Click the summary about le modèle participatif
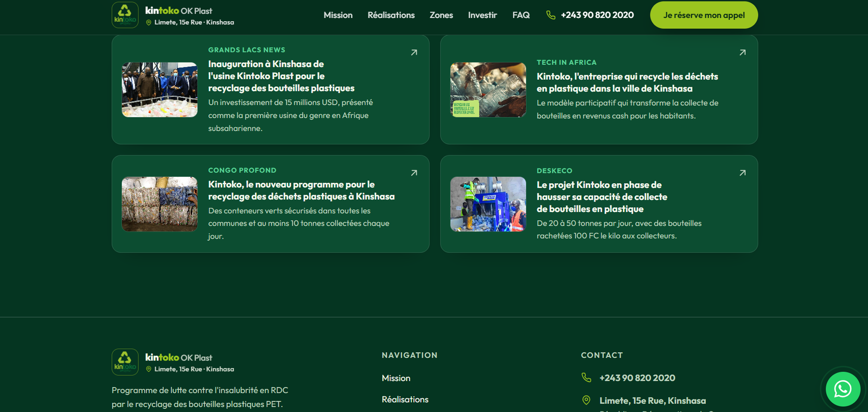This screenshot has height=412, width=868. point(628,110)
